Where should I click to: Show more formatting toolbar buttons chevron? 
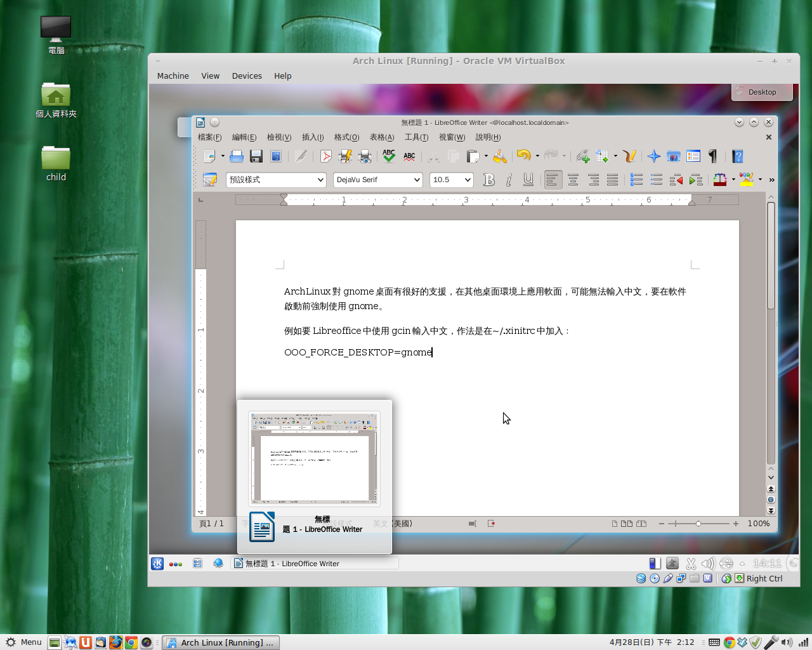[771, 180]
